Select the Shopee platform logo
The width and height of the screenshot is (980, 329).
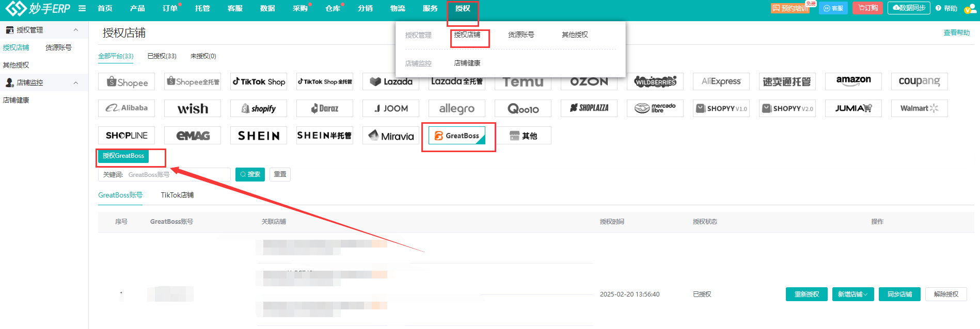point(127,81)
